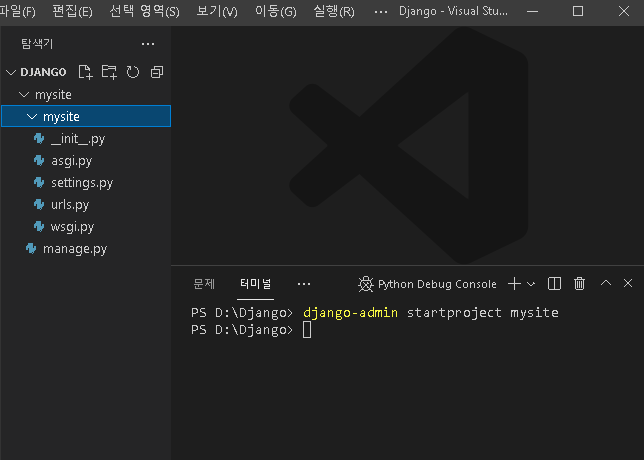Close the terminal panel

click(x=628, y=283)
